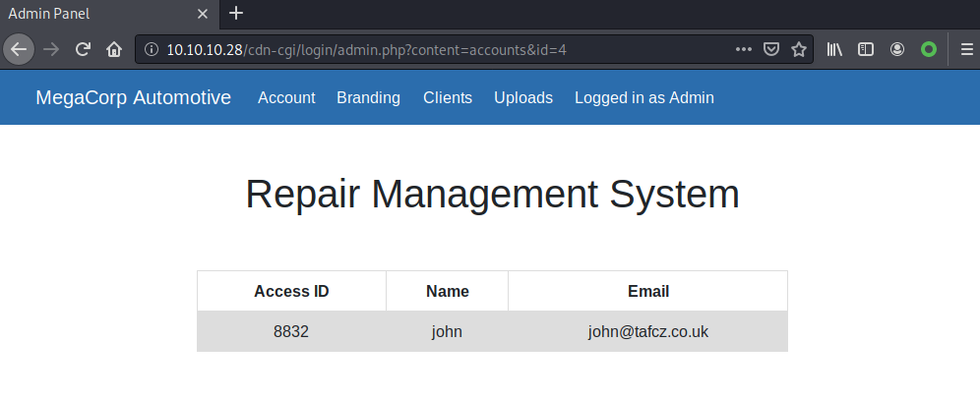Image resolution: width=980 pixels, height=399 pixels.
Task: Bookmark this page with star icon
Action: (799, 49)
